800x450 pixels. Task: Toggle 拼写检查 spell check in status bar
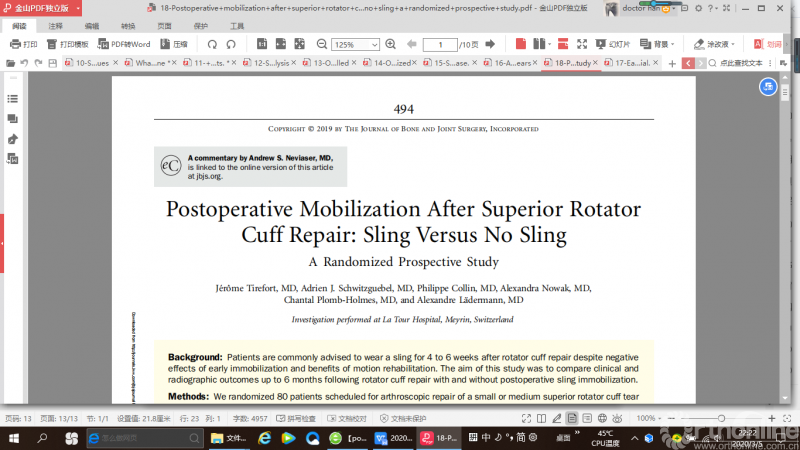click(x=295, y=418)
